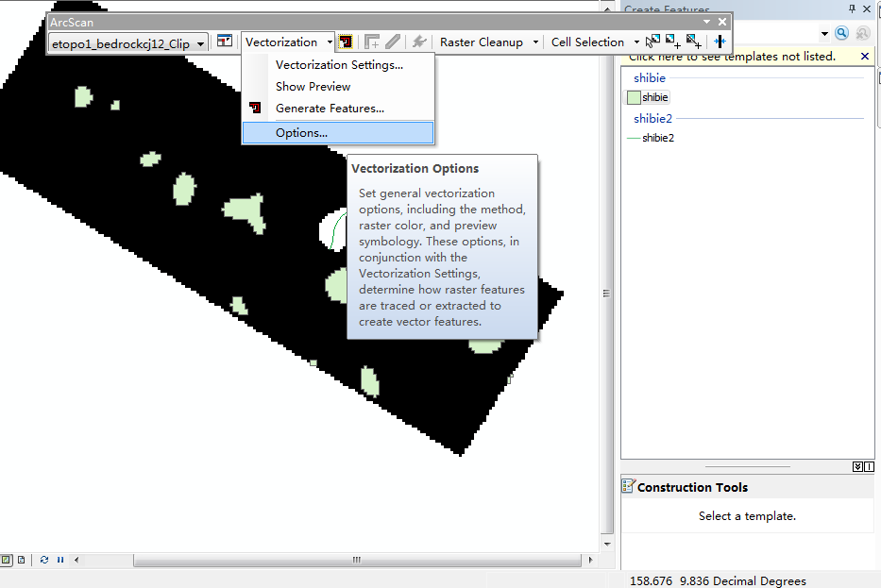
Task: Choose Show Preview menu entry
Action: pos(338,87)
